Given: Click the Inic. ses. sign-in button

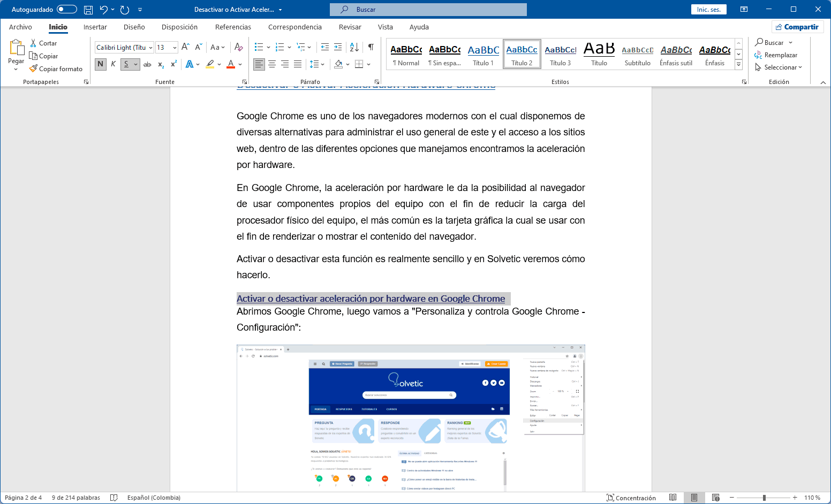Looking at the screenshot, I should (709, 10).
